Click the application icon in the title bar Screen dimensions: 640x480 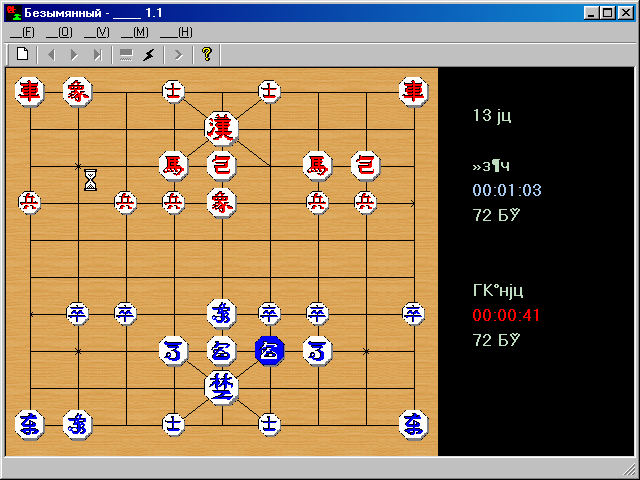(x=14, y=13)
